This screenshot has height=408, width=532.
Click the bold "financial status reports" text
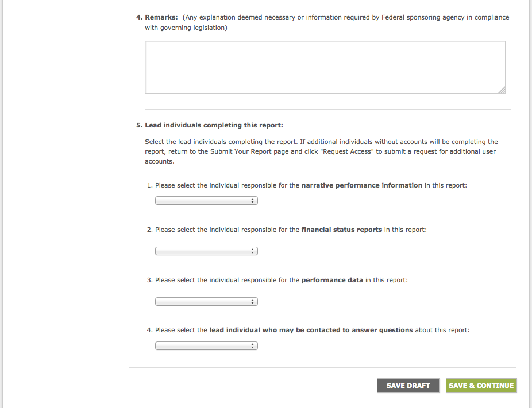pyautogui.click(x=341, y=230)
